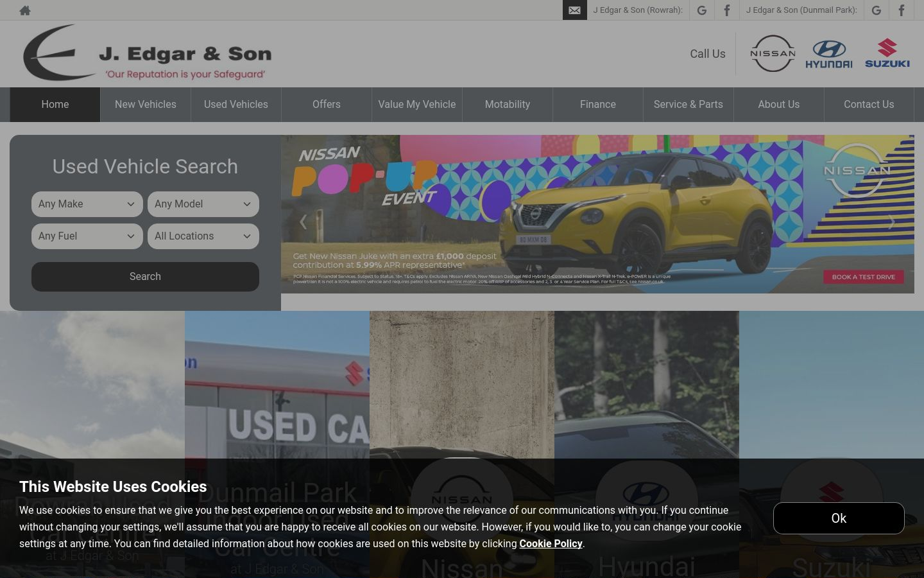Open Rowrah Google reviews icon
The image size is (924, 578).
[x=702, y=10]
